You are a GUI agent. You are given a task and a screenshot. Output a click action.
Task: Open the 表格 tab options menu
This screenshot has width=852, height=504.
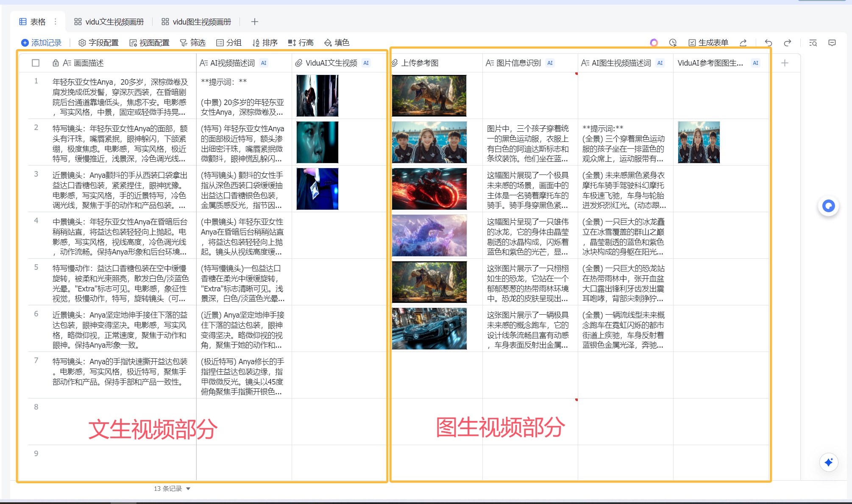56,22
